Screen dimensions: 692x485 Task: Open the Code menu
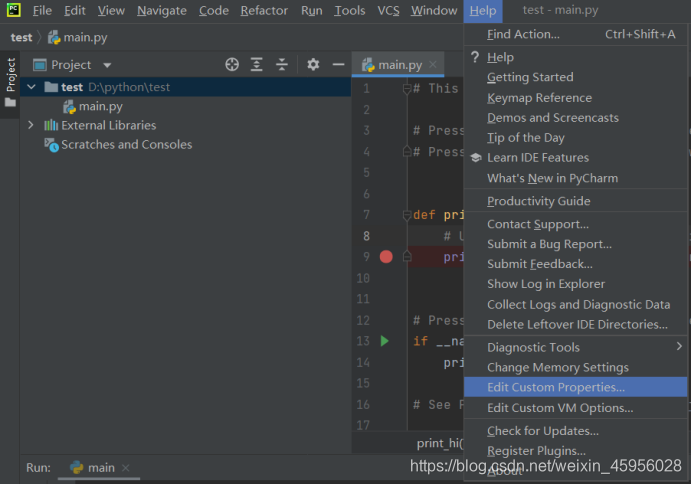click(x=214, y=11)
